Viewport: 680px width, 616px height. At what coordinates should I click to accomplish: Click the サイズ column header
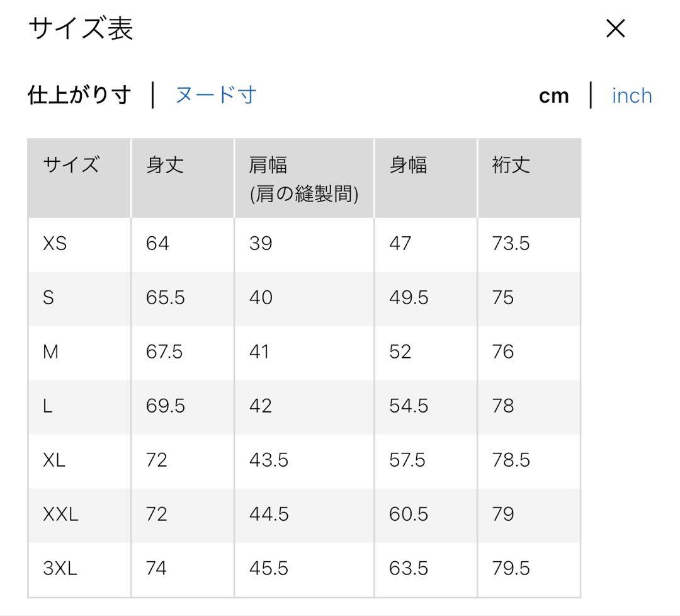coord(71,165)
